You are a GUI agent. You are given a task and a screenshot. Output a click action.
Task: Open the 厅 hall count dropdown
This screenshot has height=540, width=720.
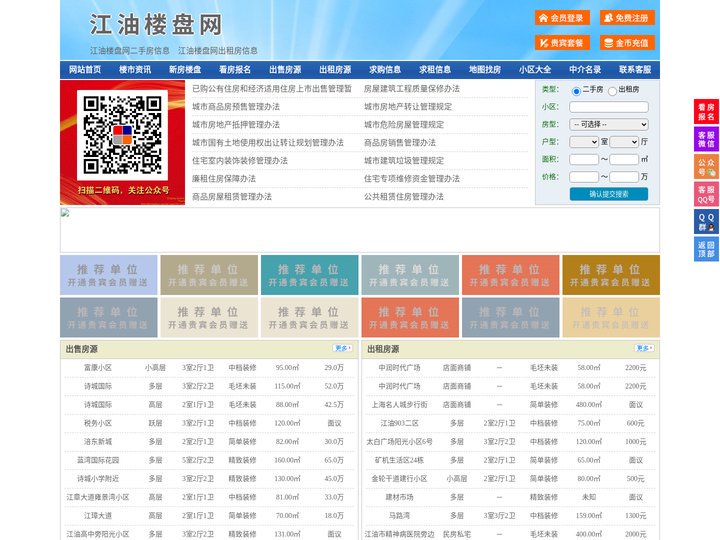click(624, 142)
